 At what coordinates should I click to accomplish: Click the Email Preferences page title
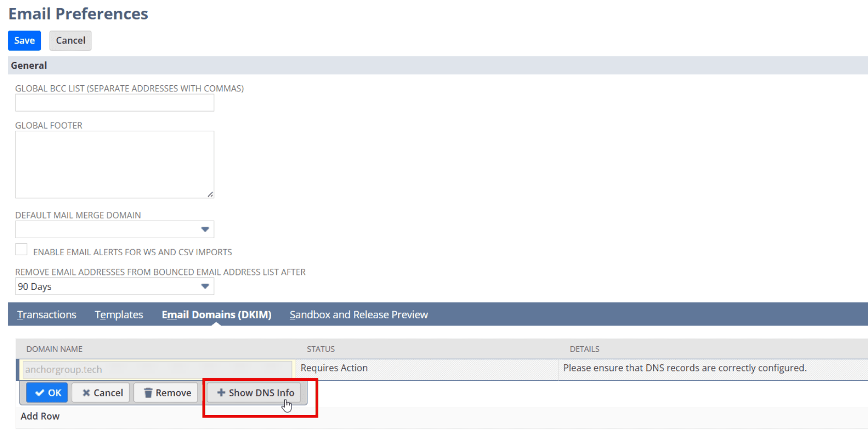[x=79, y=14]
